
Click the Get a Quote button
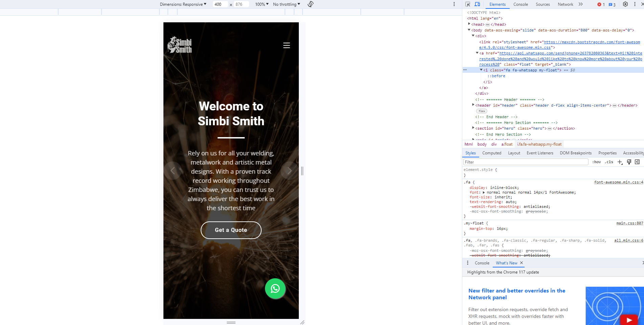[231, 230]
